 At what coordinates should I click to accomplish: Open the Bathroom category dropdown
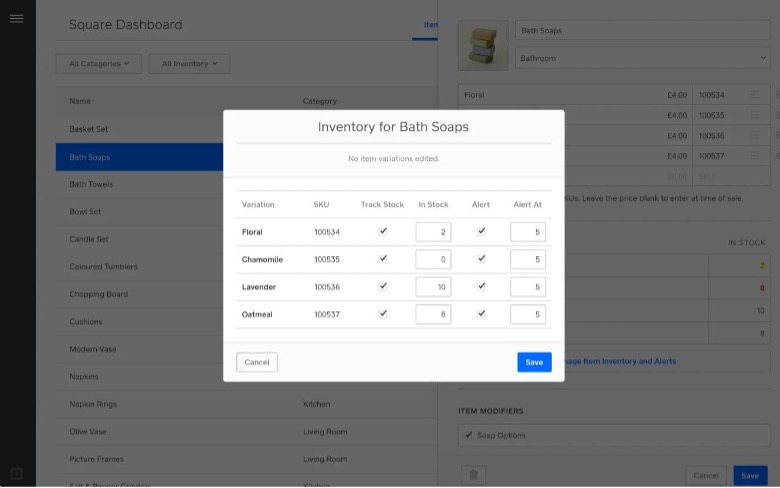pos(643,58)
